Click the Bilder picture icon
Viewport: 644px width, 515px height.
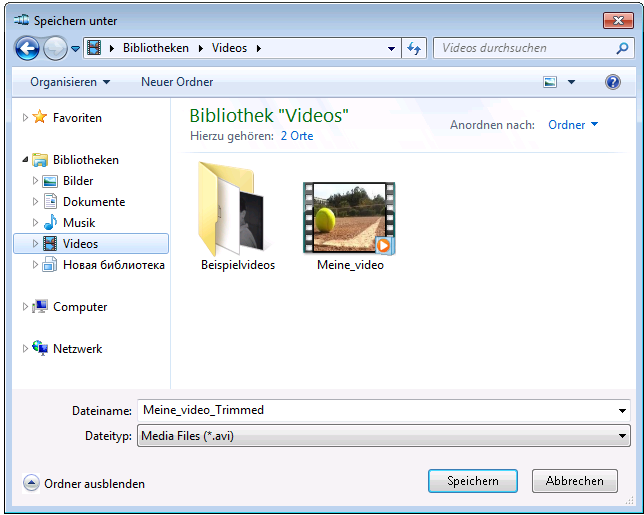click(50, 181)
